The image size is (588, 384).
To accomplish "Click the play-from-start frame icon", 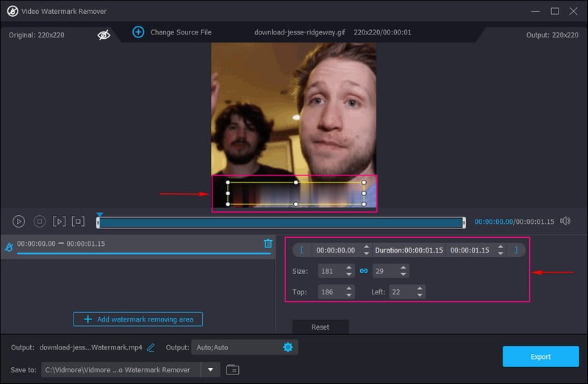I will [60, 221].
